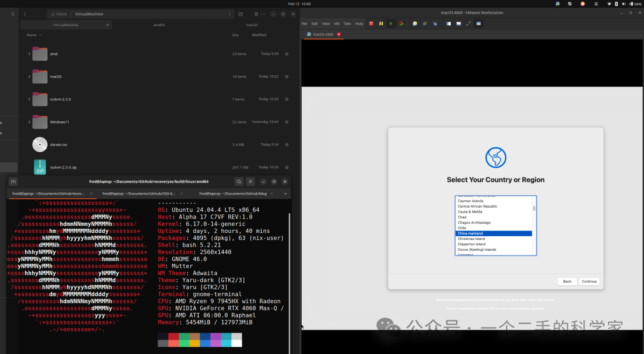
Task: Select Chad in region list
Action: (x=494, y=217)
